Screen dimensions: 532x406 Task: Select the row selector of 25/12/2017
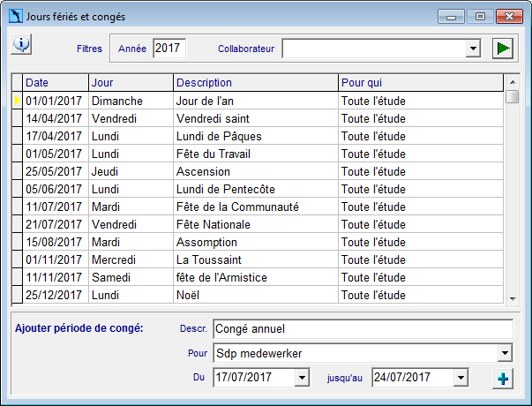(x=18, y=295)
